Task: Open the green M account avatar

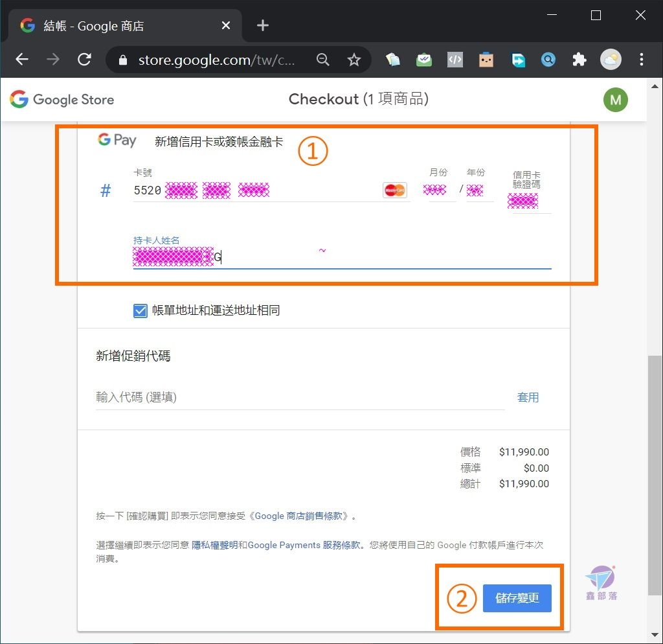Action: pos(615,100)
